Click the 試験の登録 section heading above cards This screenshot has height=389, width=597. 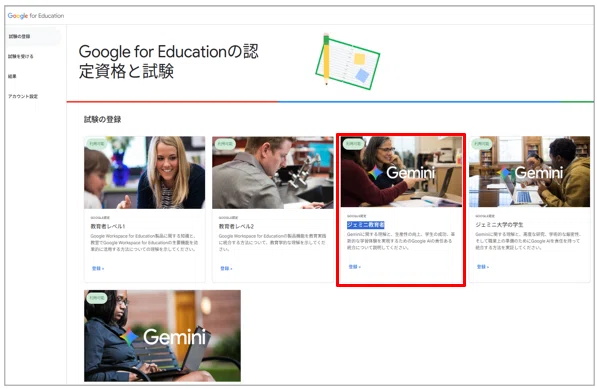102,120
